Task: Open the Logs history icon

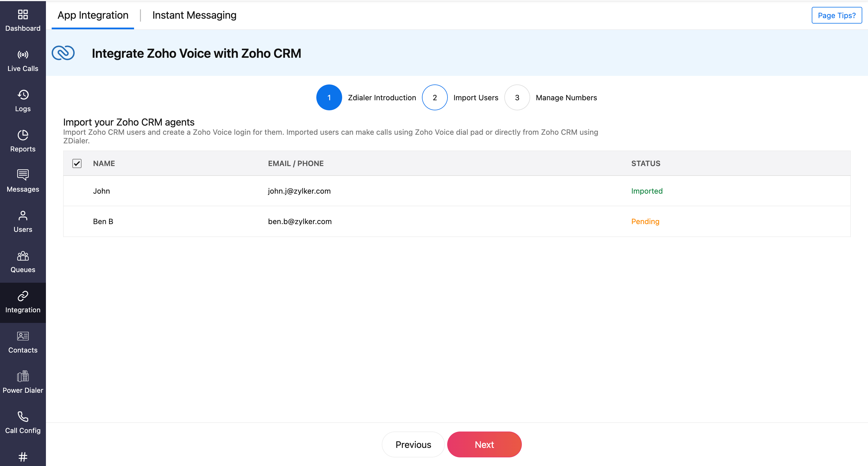Action: coord(23,95)
